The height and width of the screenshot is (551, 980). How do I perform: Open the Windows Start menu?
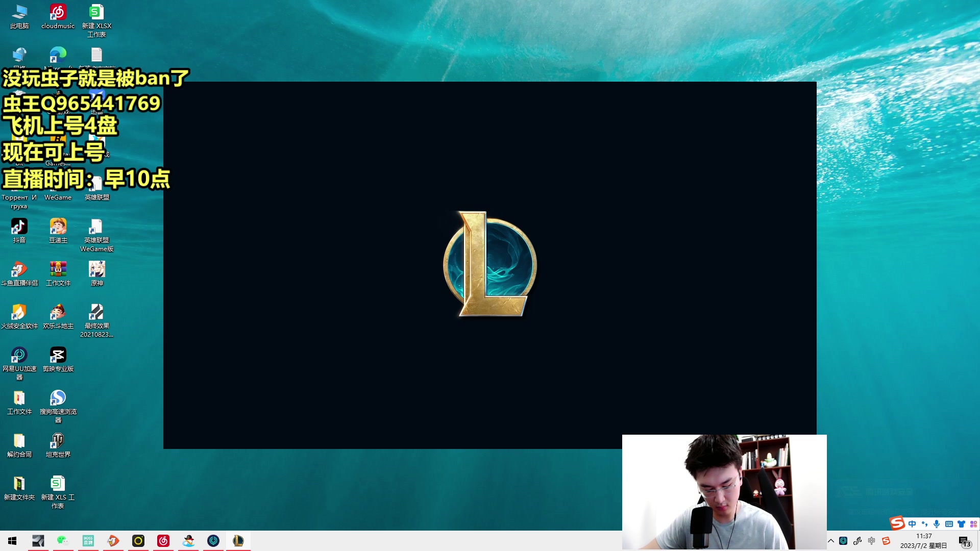pos(12,541)
